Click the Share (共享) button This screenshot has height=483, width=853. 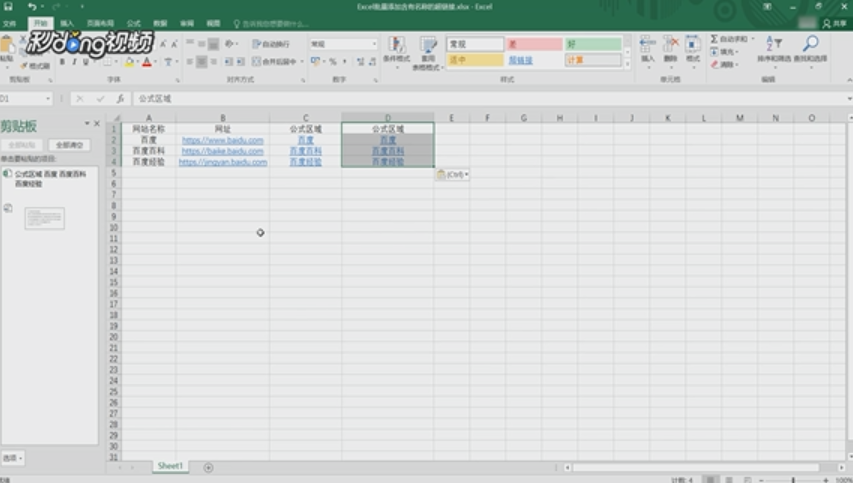(835, 23)
